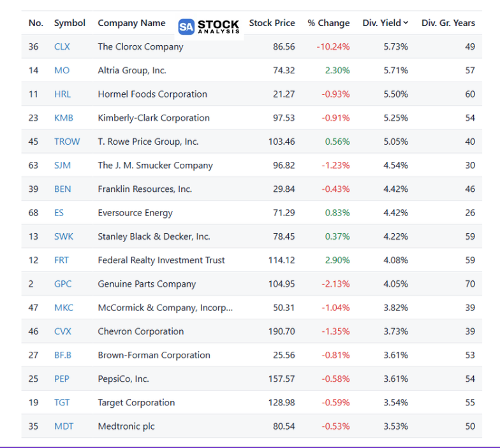Sort by the Company Name header
Image resolution: width=500 pixels, height=448 pixels.
click(131, 23)
